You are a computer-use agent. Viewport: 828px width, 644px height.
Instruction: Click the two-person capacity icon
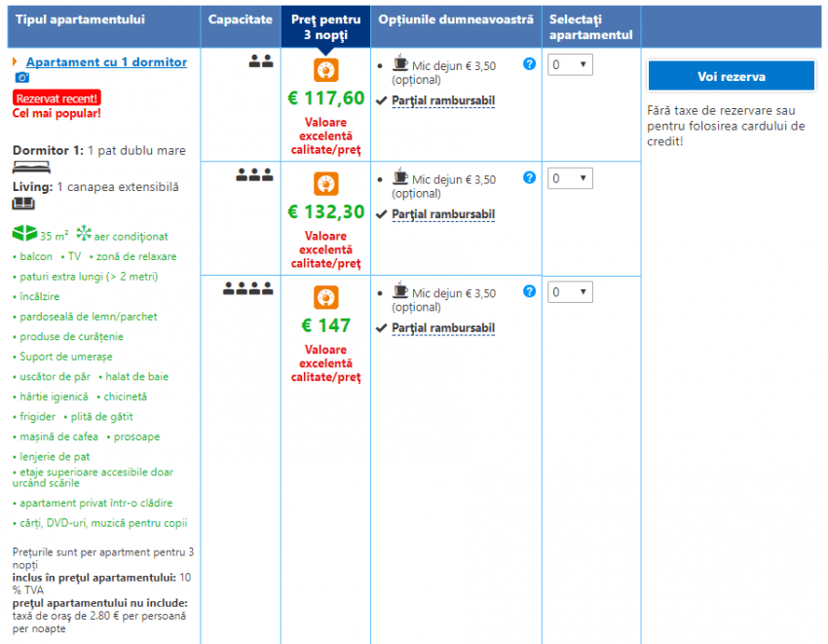(260, 61)
